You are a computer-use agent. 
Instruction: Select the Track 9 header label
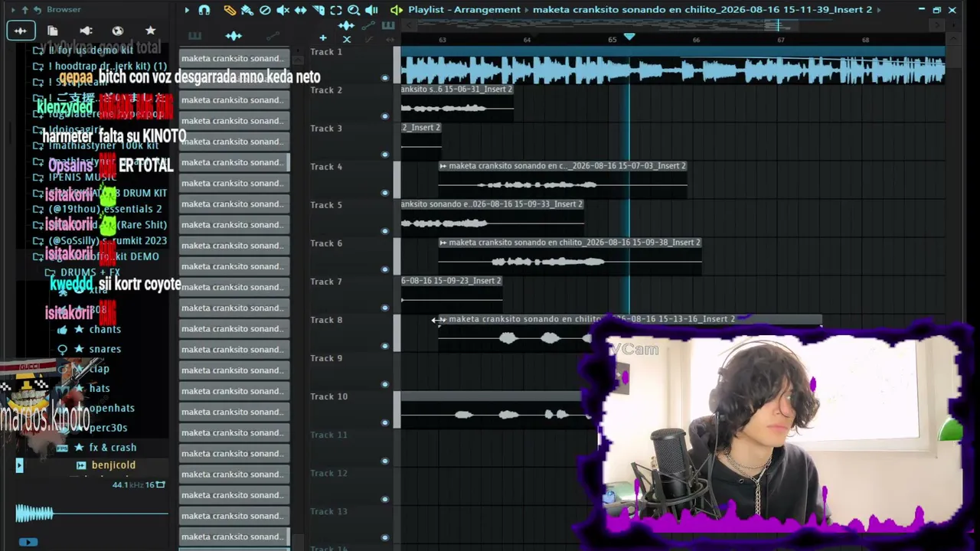[326, 358]
